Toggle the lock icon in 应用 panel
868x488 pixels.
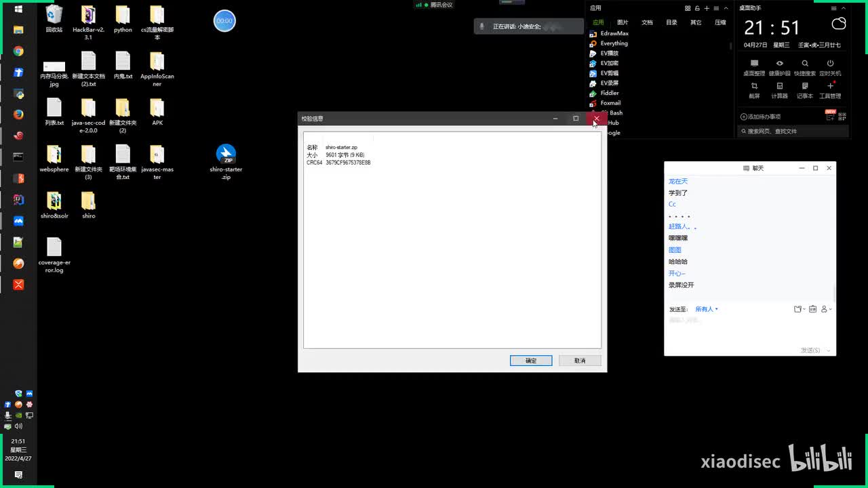click(697, 8)
